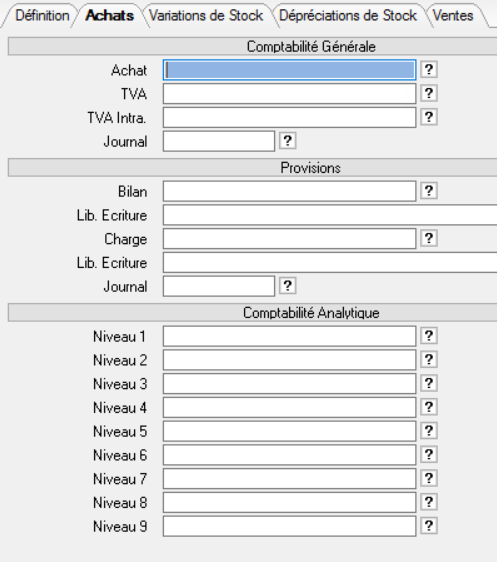
Task: Click question mark beside Comptabilité Générale Journal
Action: [287, 141]
